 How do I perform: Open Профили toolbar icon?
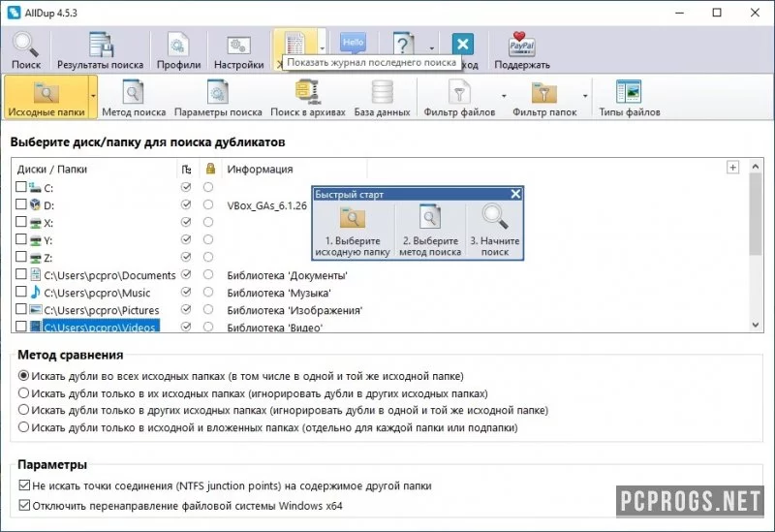(178, 51)
